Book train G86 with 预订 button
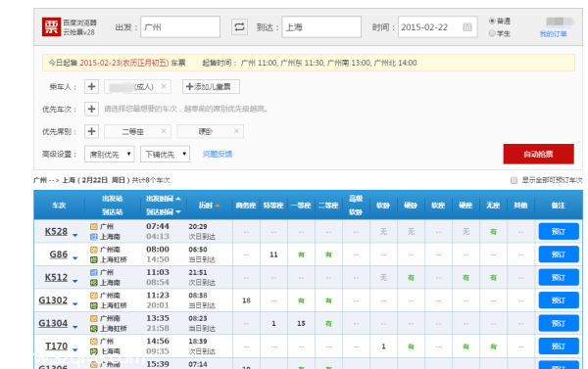588x369 pixels. 559,254
